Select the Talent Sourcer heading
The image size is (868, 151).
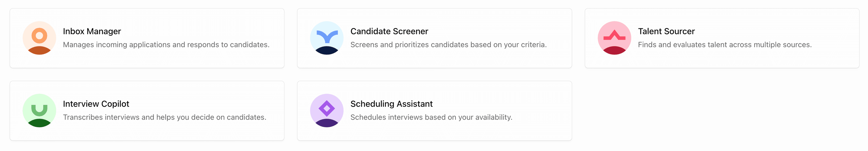point(666,31)
